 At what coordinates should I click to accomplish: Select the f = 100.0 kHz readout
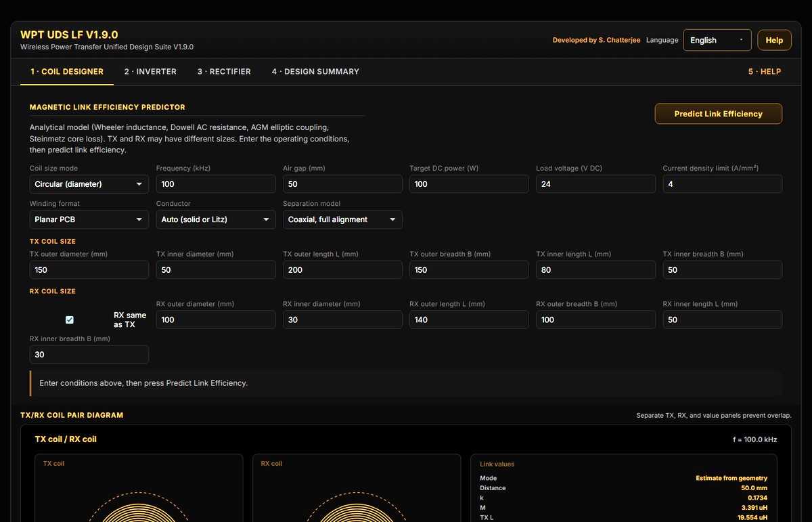point(754,439)
